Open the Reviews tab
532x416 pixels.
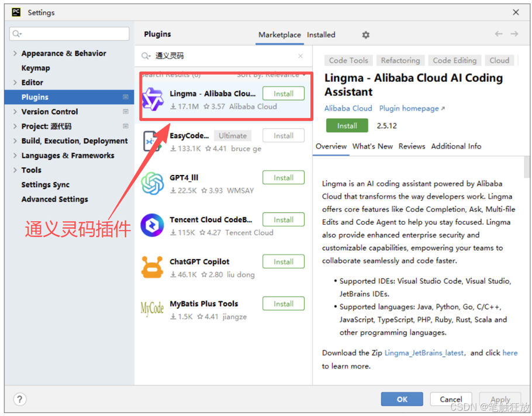[412, 146]
